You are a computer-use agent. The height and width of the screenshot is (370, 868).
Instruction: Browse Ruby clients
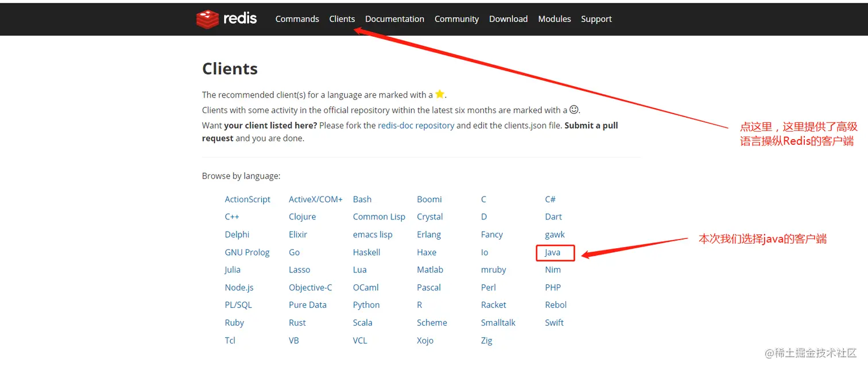[x=234, y=322]
